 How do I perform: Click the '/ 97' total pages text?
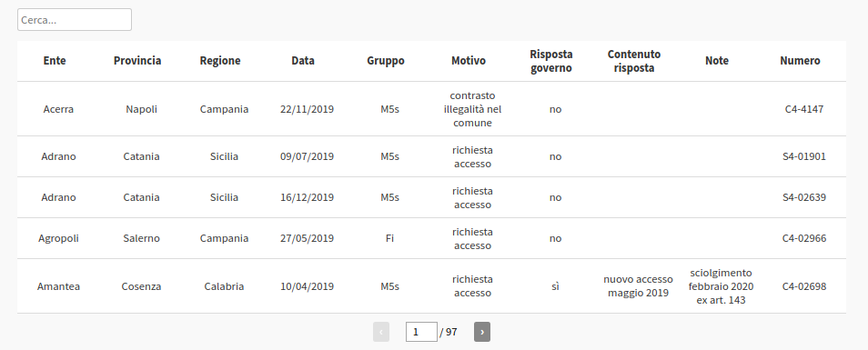[x=449, y=333]
